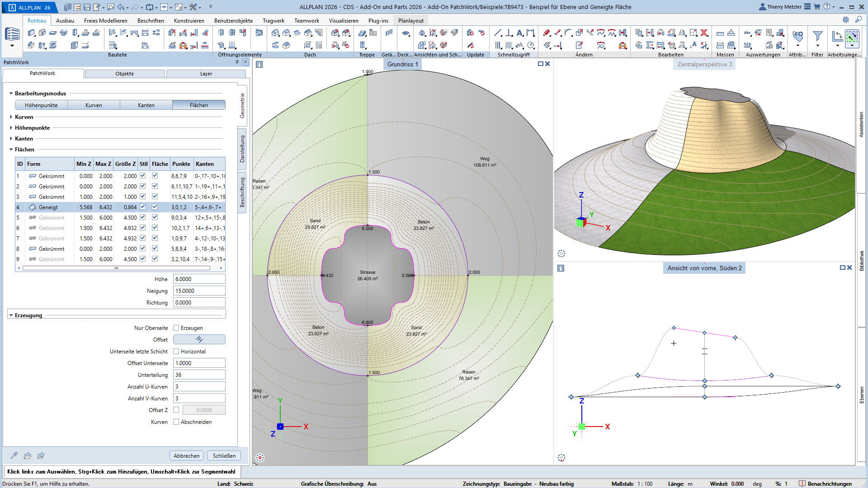
Task: Select the Kanten editing mode button
Action: coord(146,105)
